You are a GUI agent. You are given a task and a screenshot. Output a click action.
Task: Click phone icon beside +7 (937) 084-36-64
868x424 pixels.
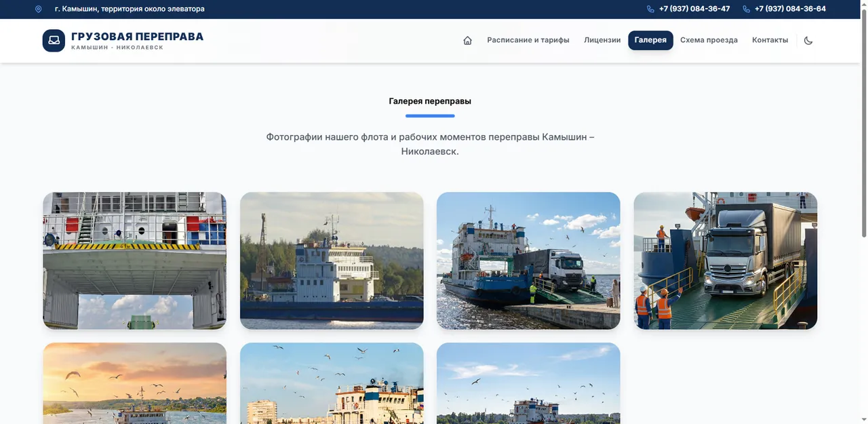point(747,9)
